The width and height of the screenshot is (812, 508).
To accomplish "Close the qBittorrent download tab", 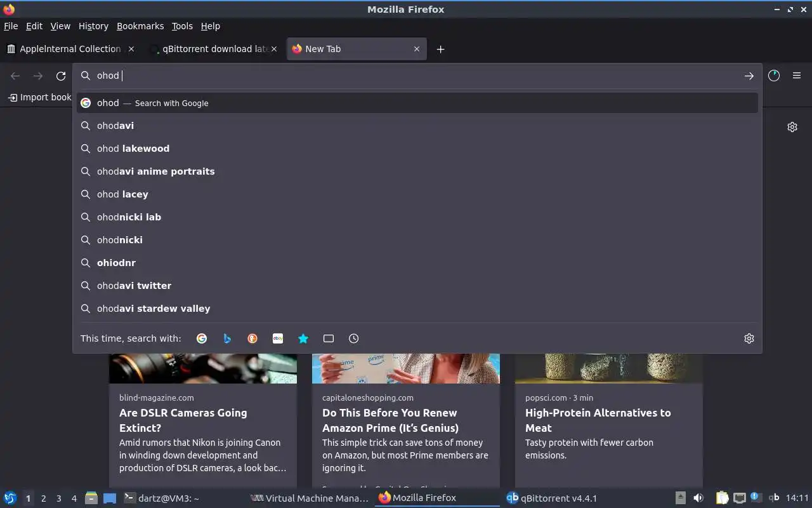I will point(274,49).
